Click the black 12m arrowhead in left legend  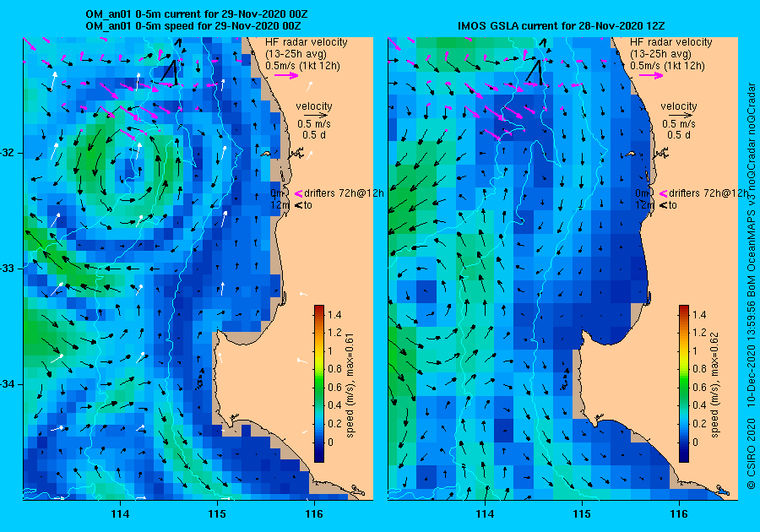(x=299, y=205)
